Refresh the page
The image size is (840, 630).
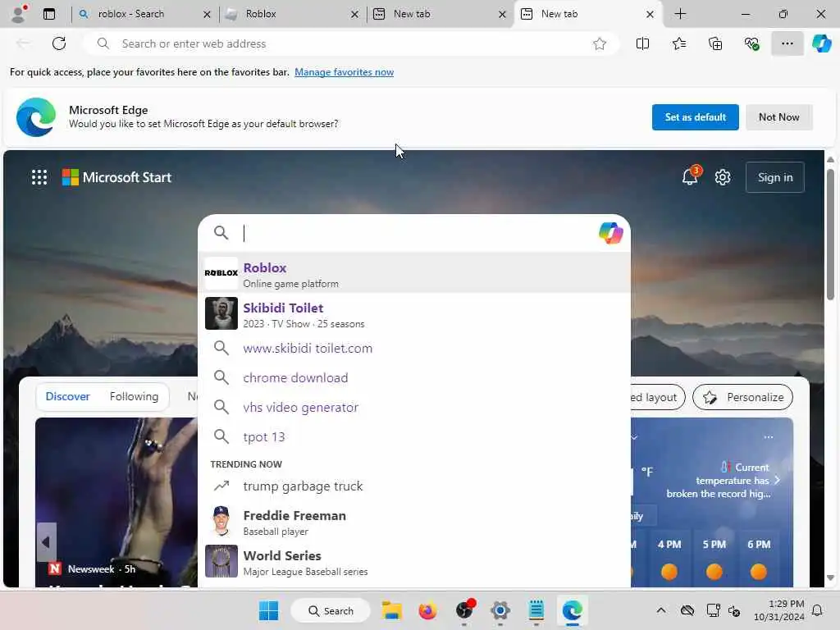[x=59, y=43]
